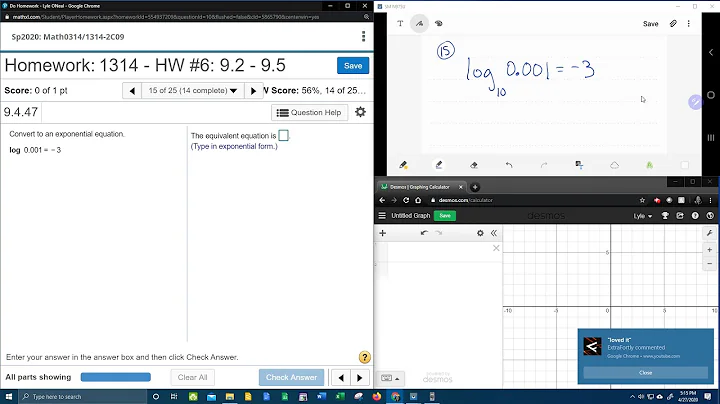
Task: Select the handwriting pen mode in notes app
Action: click(x=420, y=23)
